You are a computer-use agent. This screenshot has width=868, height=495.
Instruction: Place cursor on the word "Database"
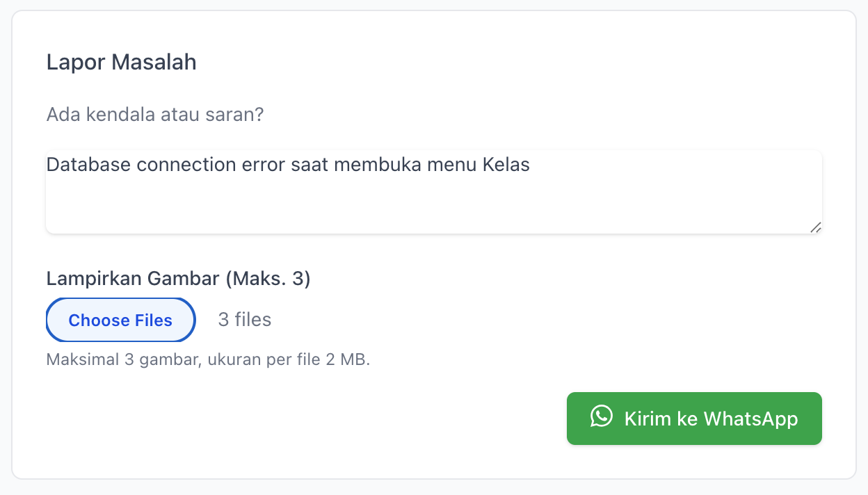[88, 165]
